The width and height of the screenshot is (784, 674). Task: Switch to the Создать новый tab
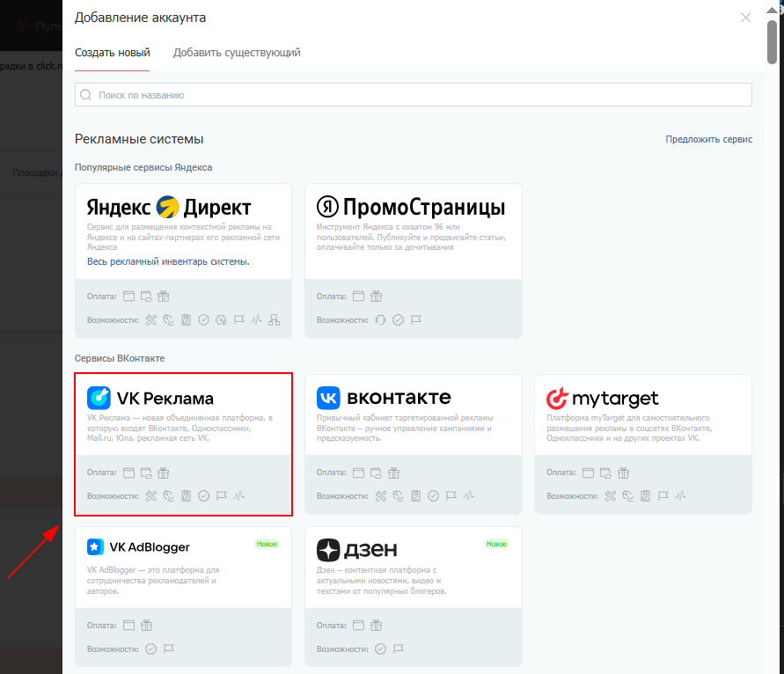pyautogui.click(x=113, y=53)
